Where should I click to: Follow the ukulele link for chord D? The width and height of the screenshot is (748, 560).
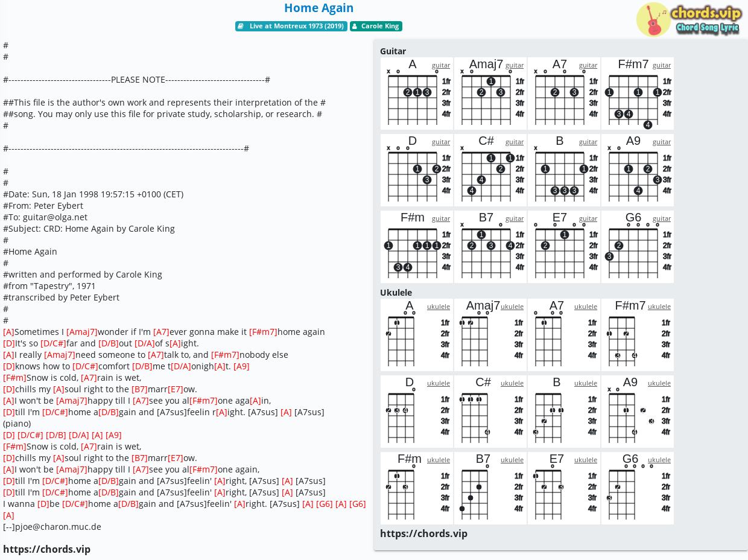tap(439, 383)
